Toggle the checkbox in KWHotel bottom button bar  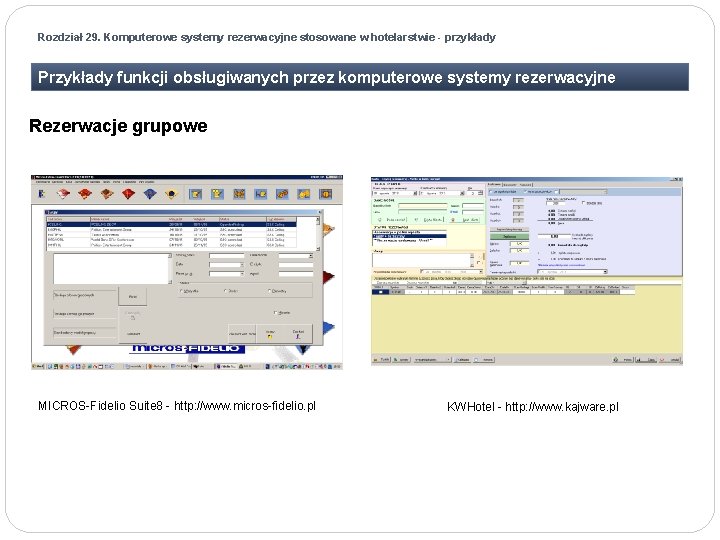[476, 360]
